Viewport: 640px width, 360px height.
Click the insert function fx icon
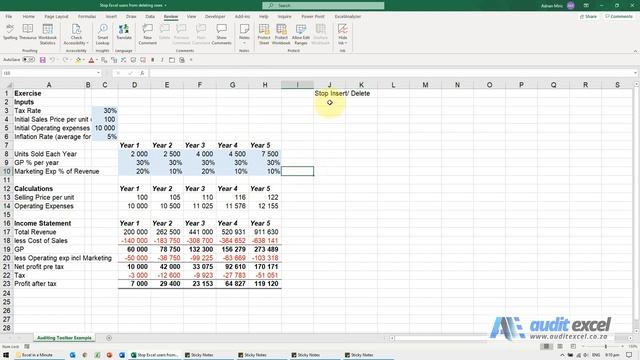click(x=142, y=73)
